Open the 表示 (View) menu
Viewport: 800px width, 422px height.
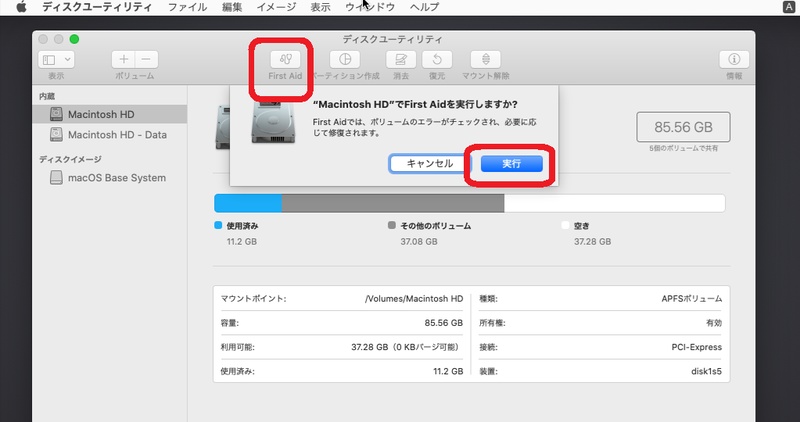320,7
